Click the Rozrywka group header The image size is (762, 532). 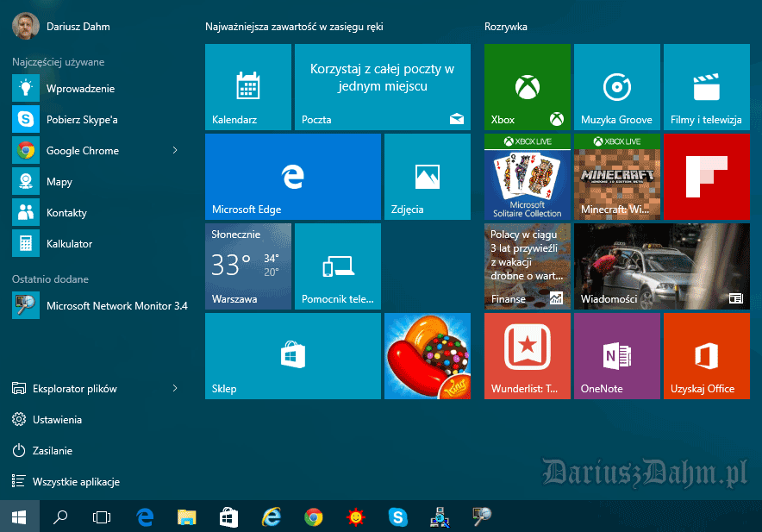click(506, 27)
